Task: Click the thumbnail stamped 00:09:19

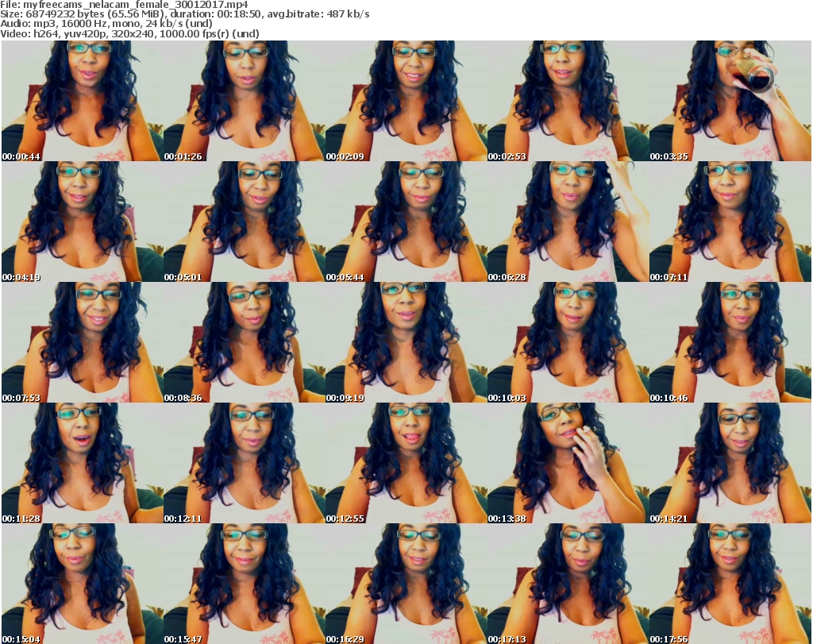Action: pos(406,342)
